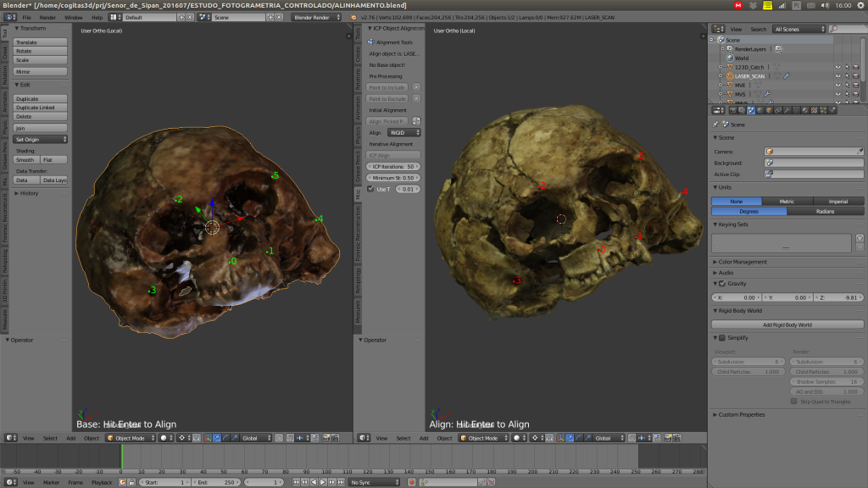Toggle the 3D manipulator icon in left viewport header
Viewport: 868px width, 488px height.
[x=208, y=438]
